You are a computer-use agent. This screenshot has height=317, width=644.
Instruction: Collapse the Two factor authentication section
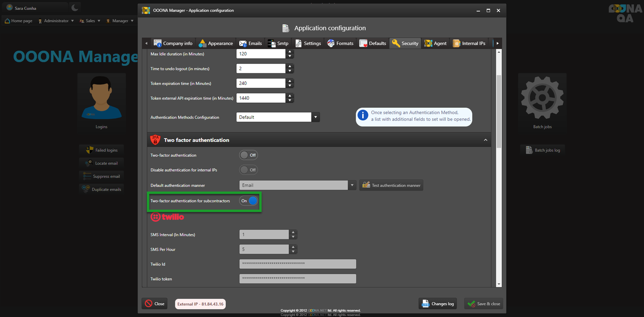486,140
